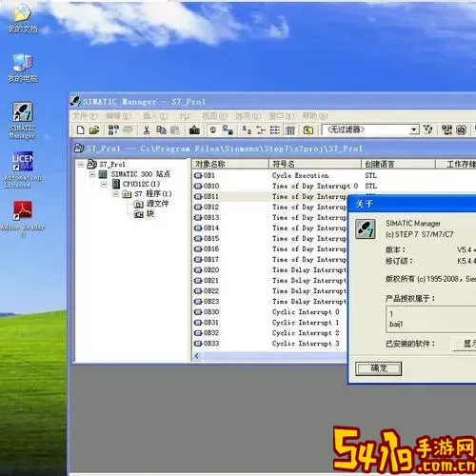Click the filter funnel icon beside the filter box

click(428, 129)
